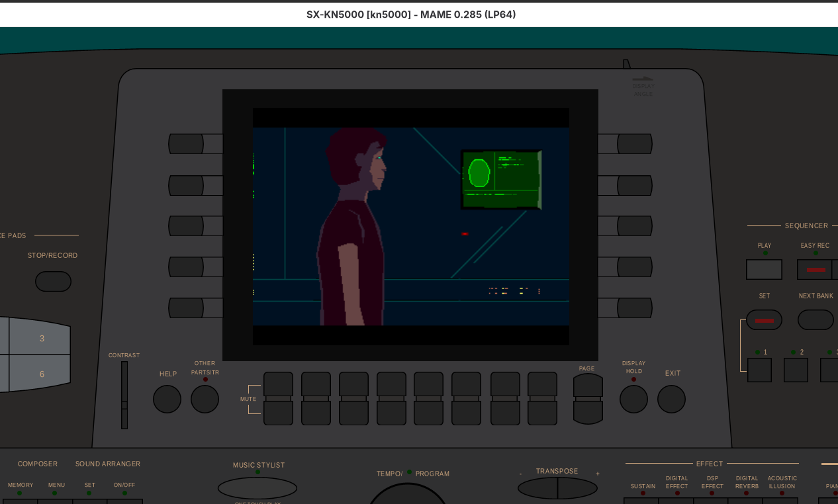Image resolution: width=838 pixels, height=504 pixels.
Task: Toggle the OTHER PARTS/TR button
Action: tap(205, 399)
